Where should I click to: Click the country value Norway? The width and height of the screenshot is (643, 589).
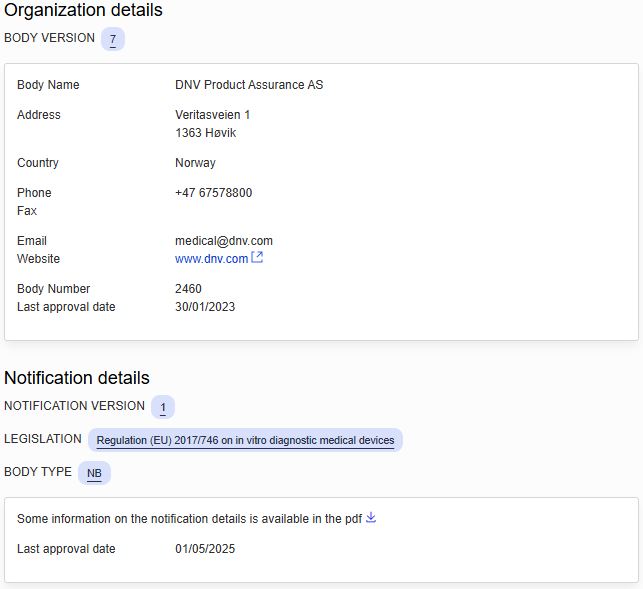195,163
